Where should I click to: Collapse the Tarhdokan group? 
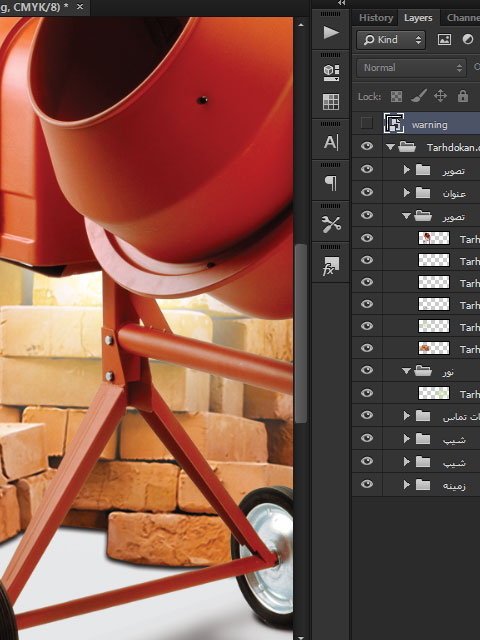click(390, 147)
